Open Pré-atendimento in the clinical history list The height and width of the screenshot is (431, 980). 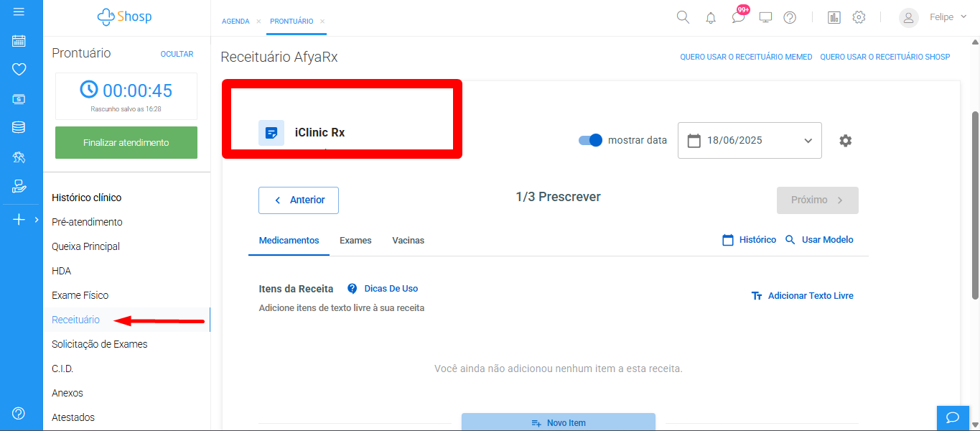pyautogui.click(x=87, y=222)
